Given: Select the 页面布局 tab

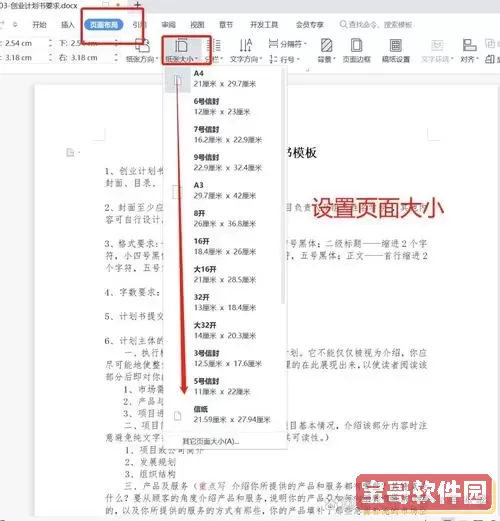Looking at the screenshot, I should (104, 25).
